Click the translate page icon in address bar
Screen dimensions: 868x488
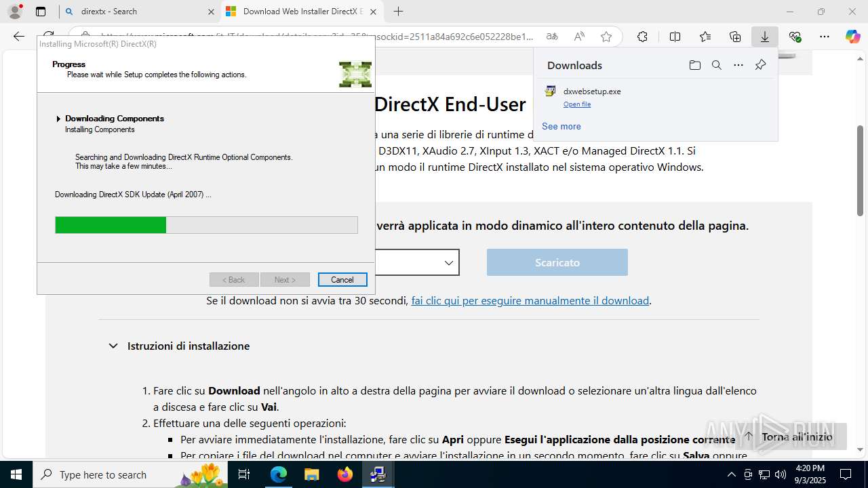coord(552,37)
